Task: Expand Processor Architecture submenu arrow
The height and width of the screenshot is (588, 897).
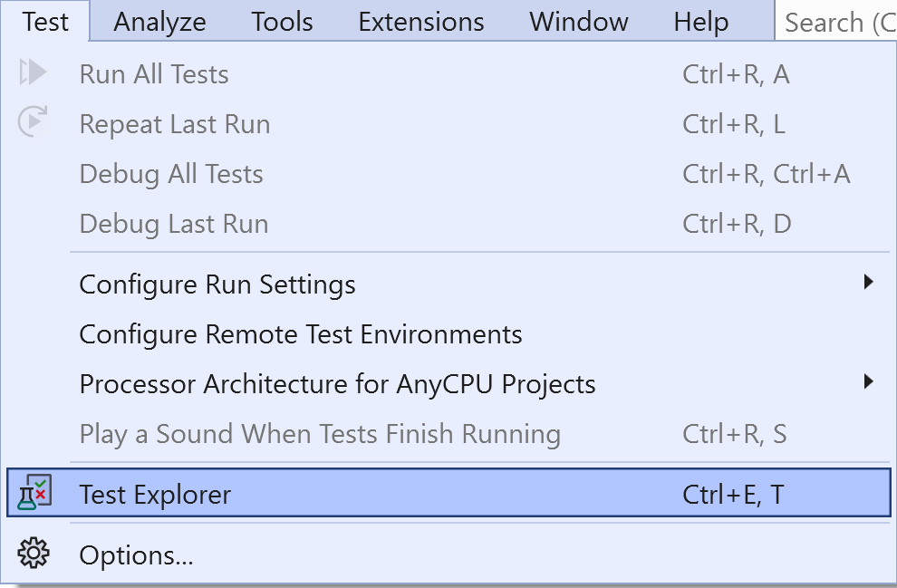Action: (868, 381)
